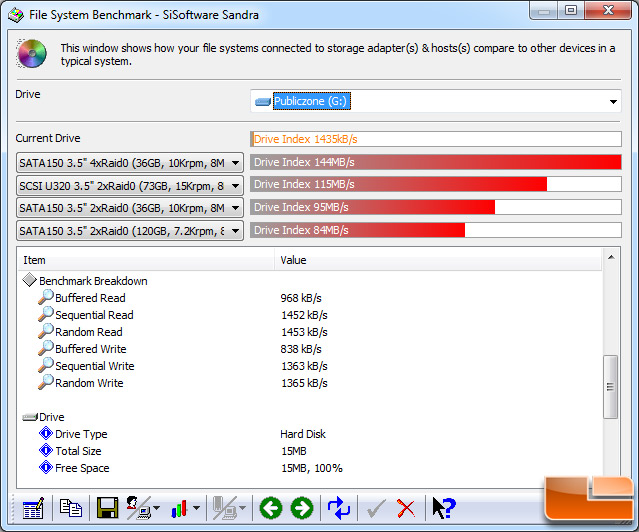Click the Save floppy disk icon
The width and height of the screenshot is (639, 532).
(x=108, y=508)
